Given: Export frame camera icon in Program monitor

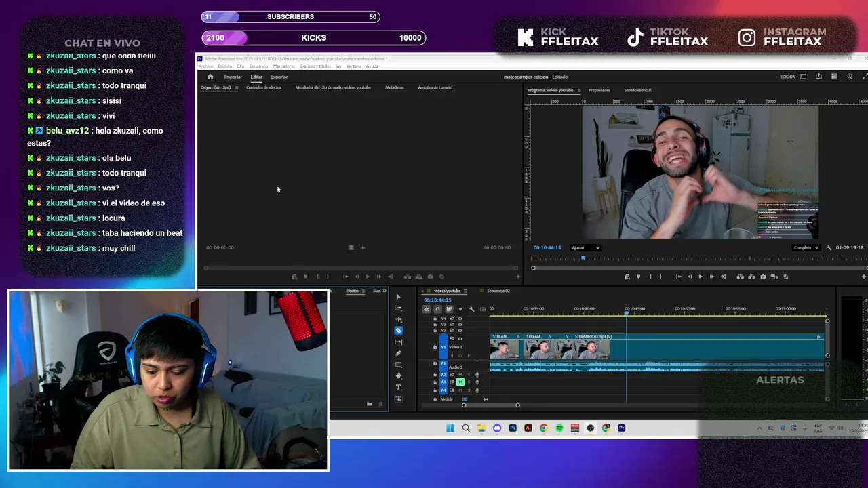Looking at the screenshot, I should coord(763,277).
